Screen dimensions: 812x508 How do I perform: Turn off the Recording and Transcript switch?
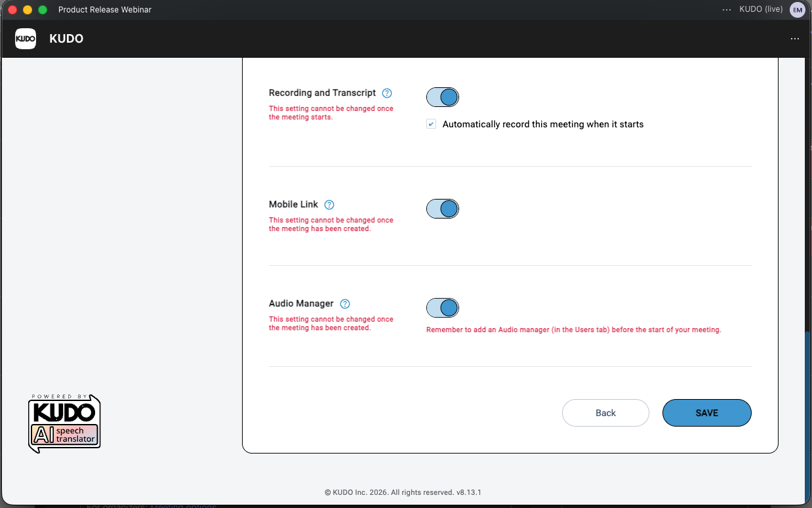(x=443, y=97)
